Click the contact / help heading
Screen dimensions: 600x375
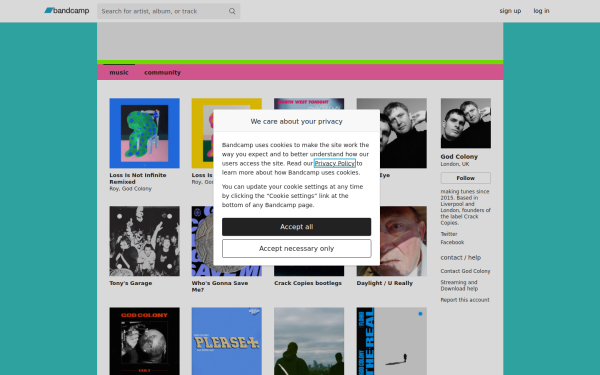(x=461, y=258)
